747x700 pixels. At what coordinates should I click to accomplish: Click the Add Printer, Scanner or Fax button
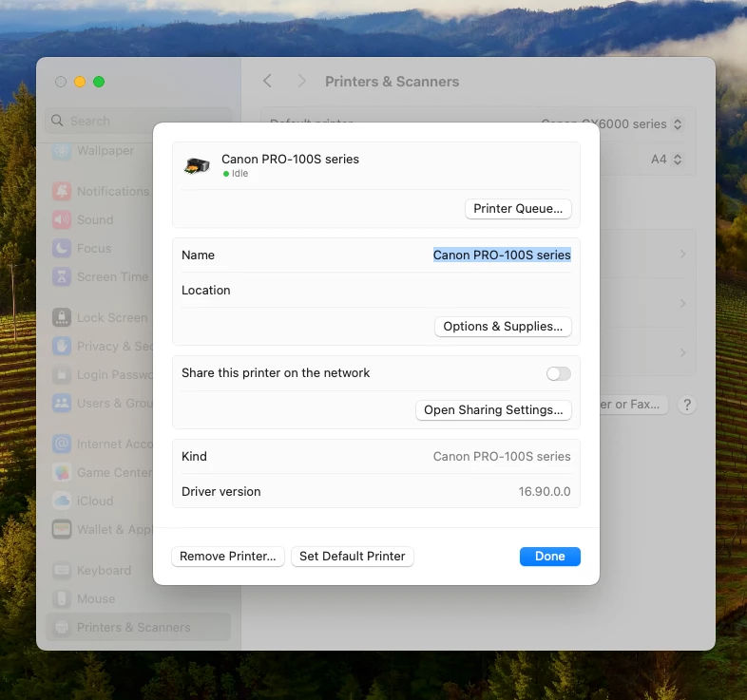tap(634, 405)
